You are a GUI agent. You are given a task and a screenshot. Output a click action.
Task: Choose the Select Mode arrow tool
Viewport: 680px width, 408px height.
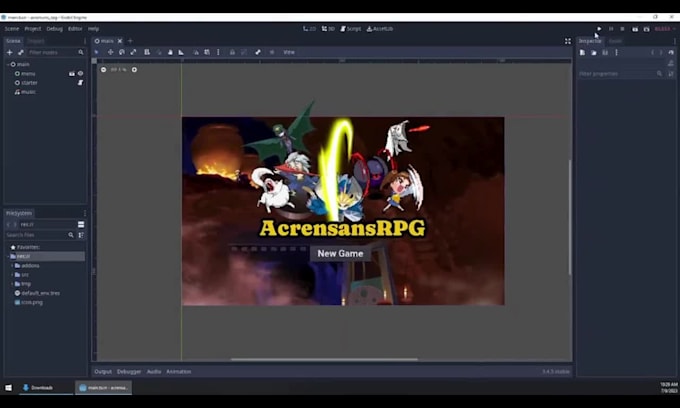(97, 52)
